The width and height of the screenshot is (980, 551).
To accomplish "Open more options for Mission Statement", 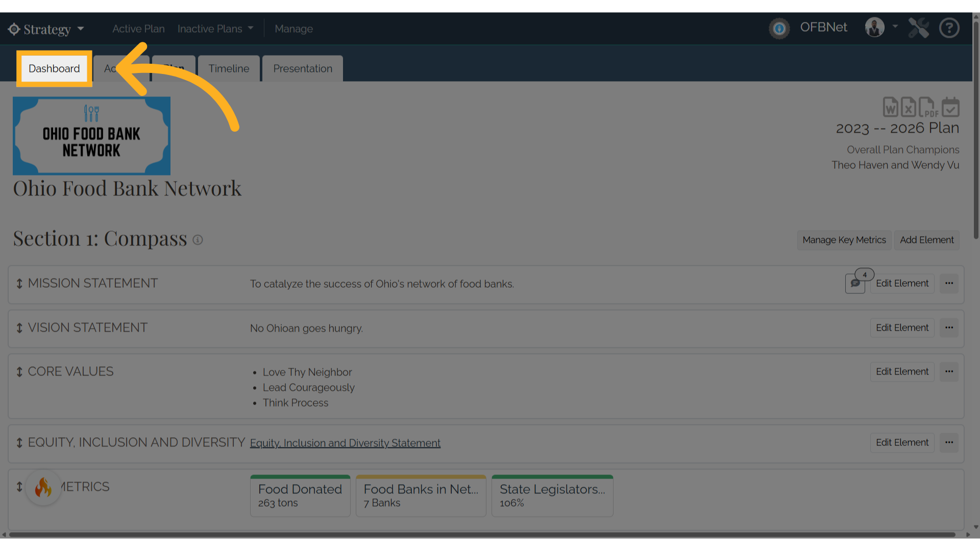I will pyautogui.click(x=949, y=283).
